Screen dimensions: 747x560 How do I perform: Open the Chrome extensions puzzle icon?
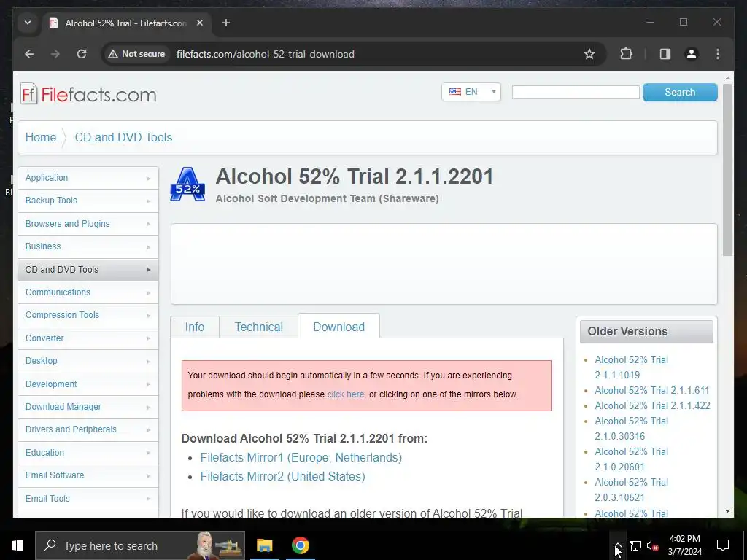point(626,54)
